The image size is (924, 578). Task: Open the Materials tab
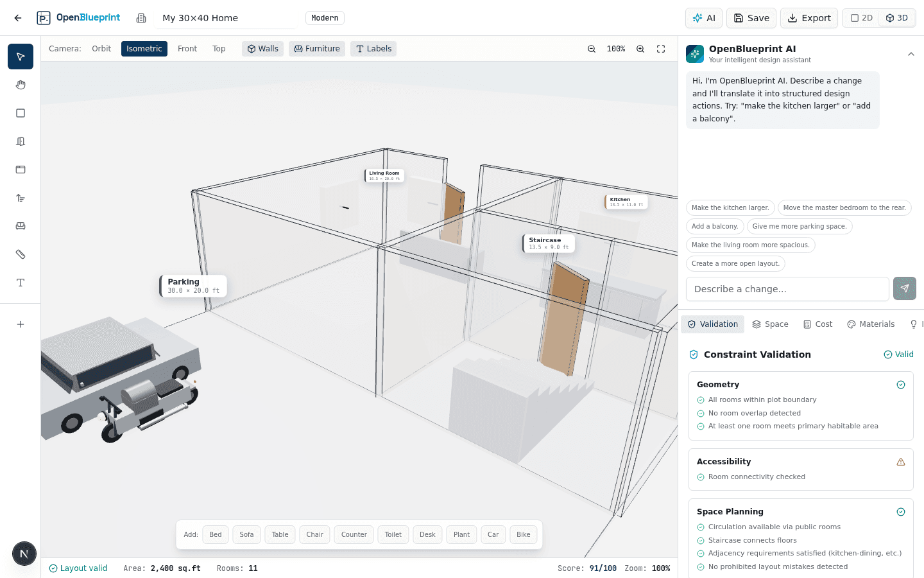coord(871,324)
